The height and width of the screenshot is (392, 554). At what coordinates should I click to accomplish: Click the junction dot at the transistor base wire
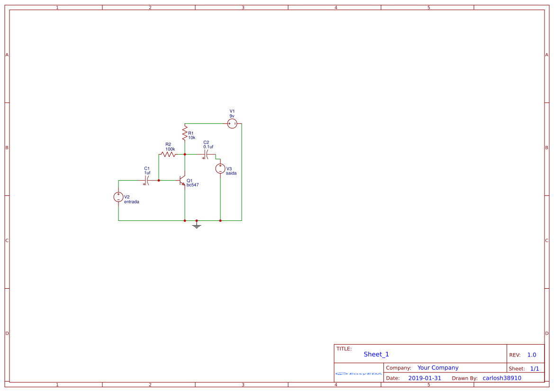click(159, 181)
